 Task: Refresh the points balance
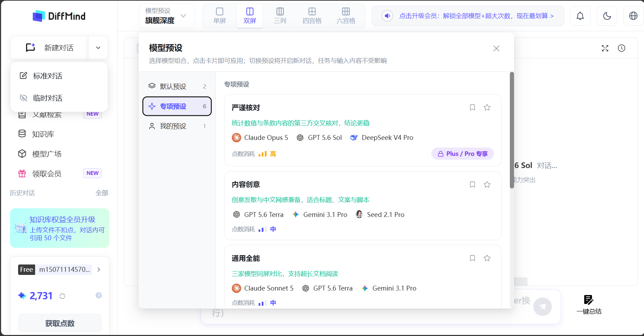pos(62,296)
